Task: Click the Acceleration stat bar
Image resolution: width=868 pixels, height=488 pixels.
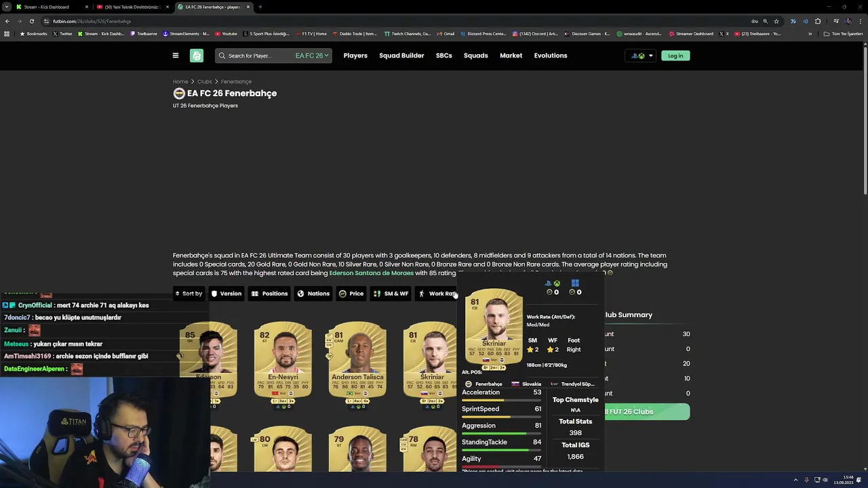Action: [x=501, y=401]
